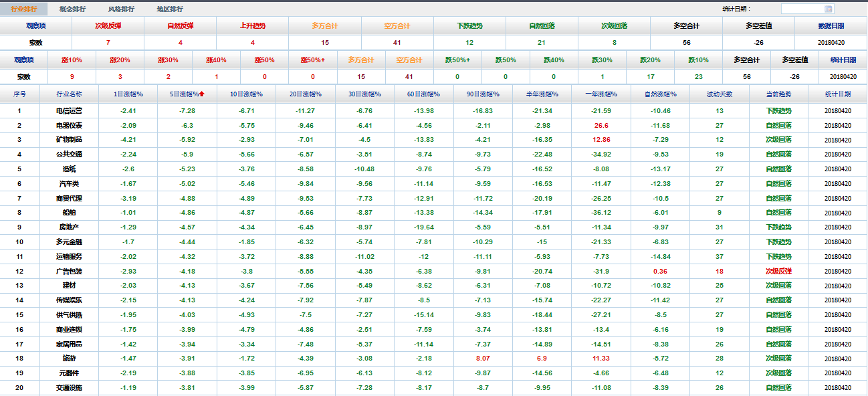Click the 跌50%+ header cell

457,60
